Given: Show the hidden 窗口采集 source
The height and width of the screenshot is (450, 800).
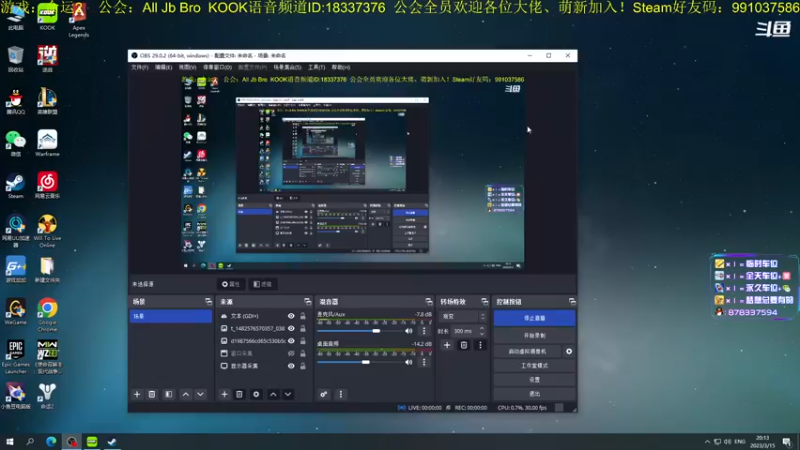Looking at the screenshot, I should tap(291, 354).
